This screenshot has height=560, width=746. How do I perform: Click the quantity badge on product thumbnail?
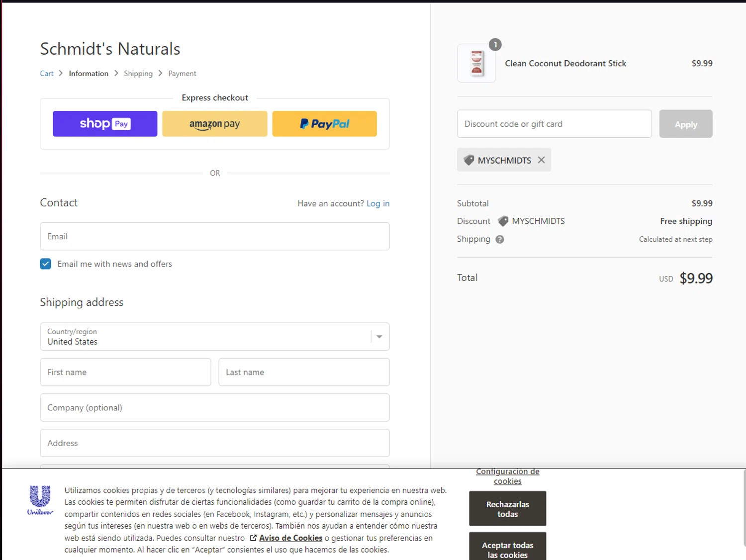tap(495, 45)
